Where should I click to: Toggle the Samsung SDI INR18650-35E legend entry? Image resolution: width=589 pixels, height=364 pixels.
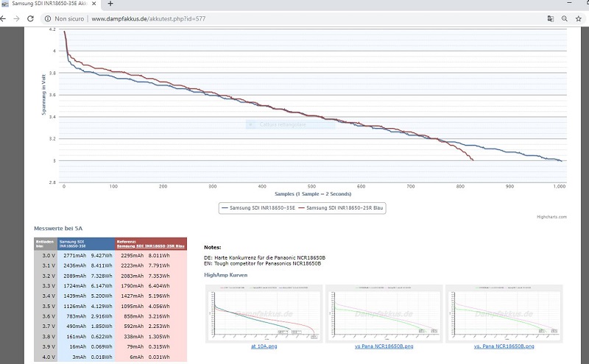[x=258, y=208]
